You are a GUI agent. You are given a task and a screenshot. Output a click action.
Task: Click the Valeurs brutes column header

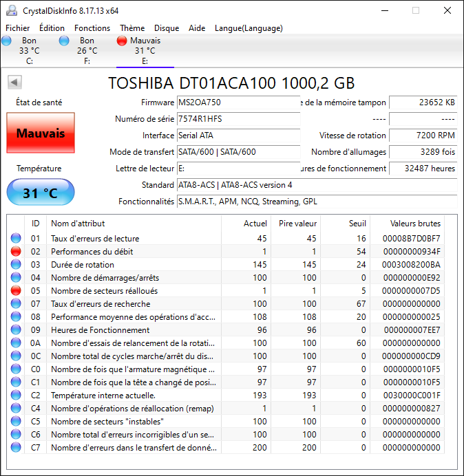pos(407,224)
